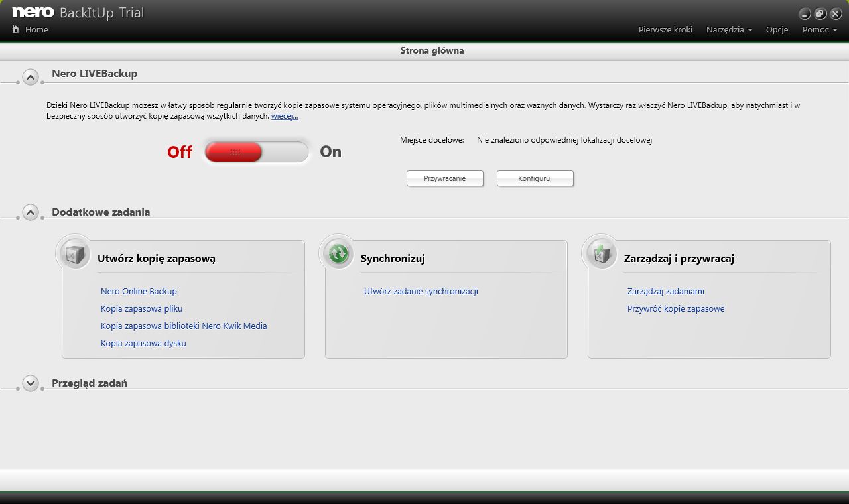Screen dimensions: 849x504
Task: Click the Zarządzaj i przywracaj restore icon
Action: 601,253
